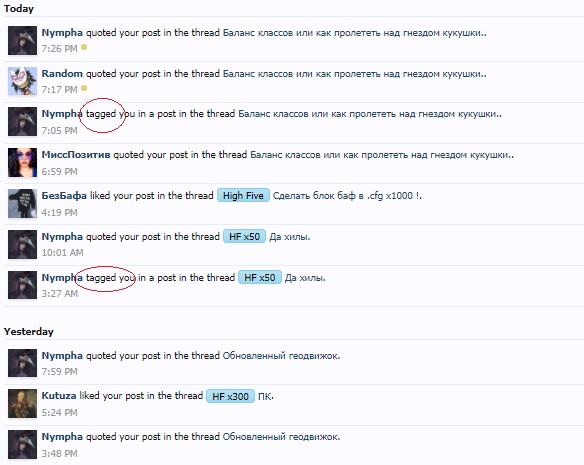Open thread 'Да хилы' in 10:01 AM alert
The height and width of the screenshot is (465, 584).
290,237
